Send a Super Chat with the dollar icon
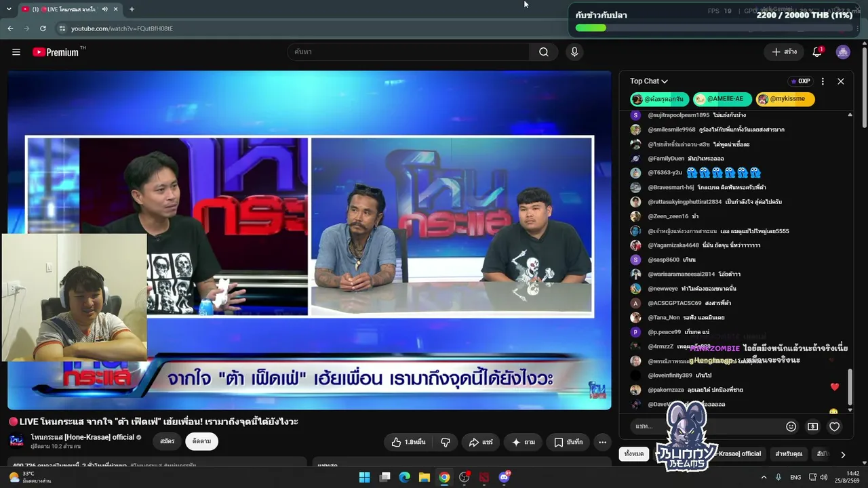The image size is (868, 488). tap(812, 426)
